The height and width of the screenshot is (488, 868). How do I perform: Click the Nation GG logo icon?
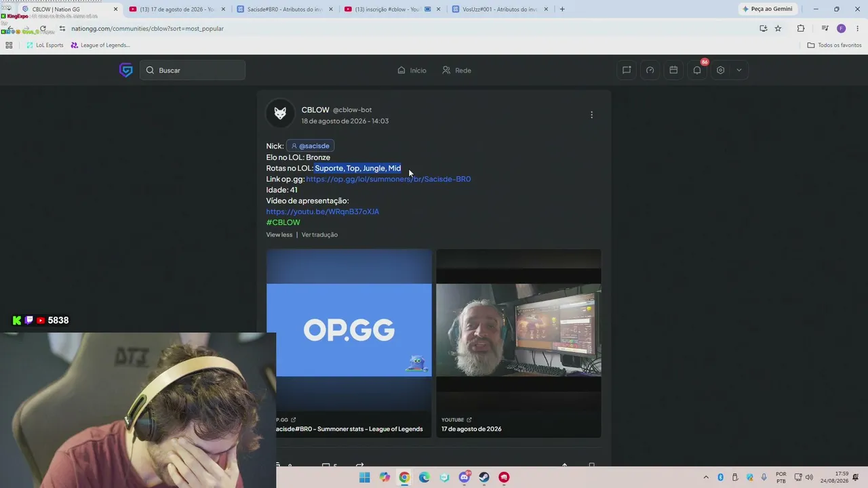(x=126, y=70)
